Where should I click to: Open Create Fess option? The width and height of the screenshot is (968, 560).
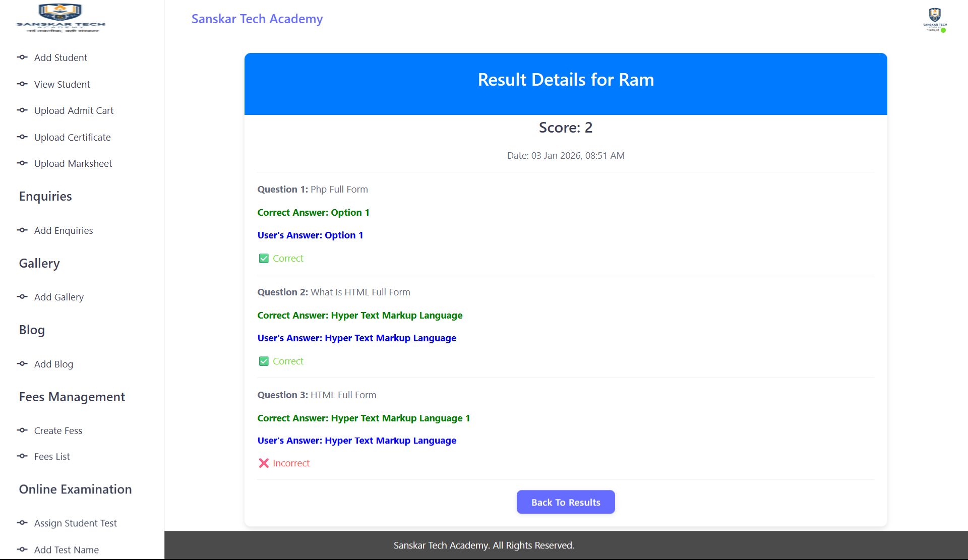pyautogui.click(x=58, y=430)
